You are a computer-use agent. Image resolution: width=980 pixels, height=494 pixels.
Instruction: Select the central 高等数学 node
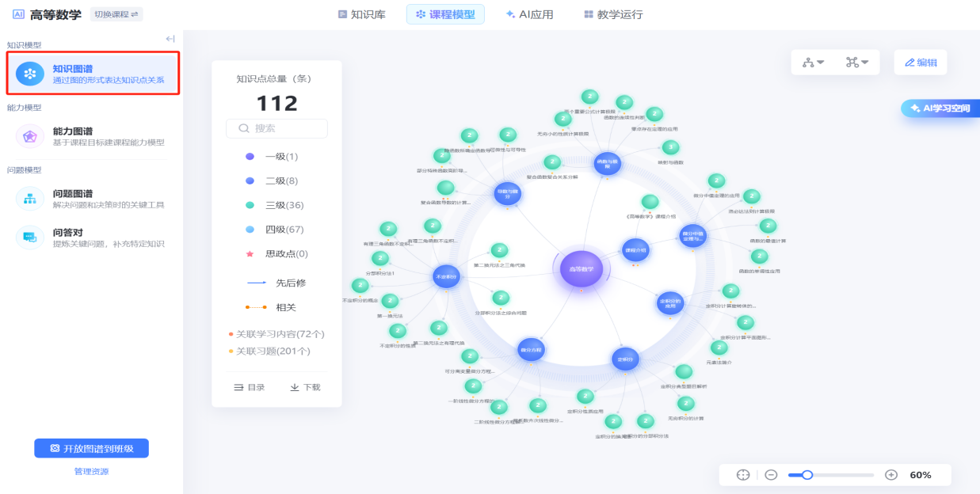pyautogui.click(x=582, y=269)
